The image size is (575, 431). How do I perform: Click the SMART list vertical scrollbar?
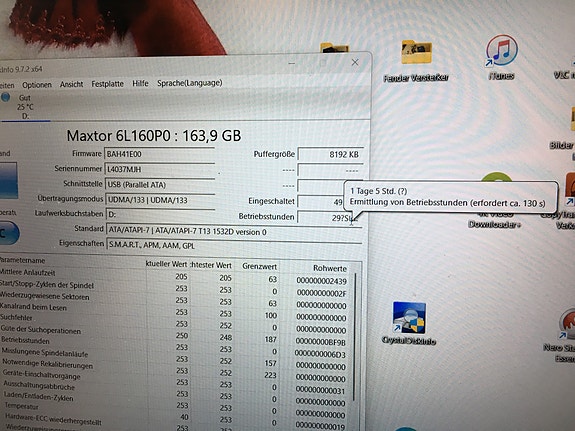355,337
